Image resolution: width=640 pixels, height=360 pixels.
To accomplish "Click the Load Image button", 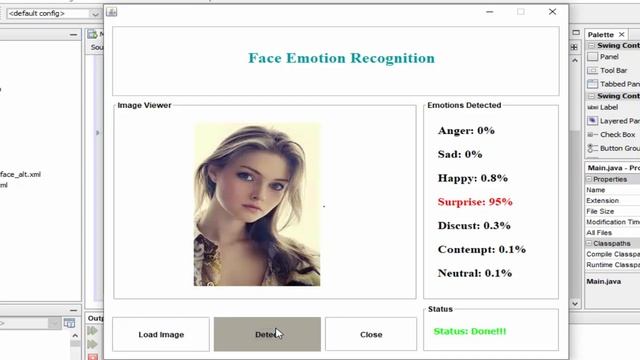I will point(161,334).
